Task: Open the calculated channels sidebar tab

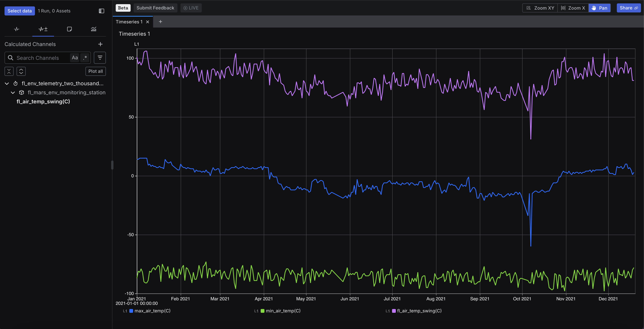Action: pos(43,29)
